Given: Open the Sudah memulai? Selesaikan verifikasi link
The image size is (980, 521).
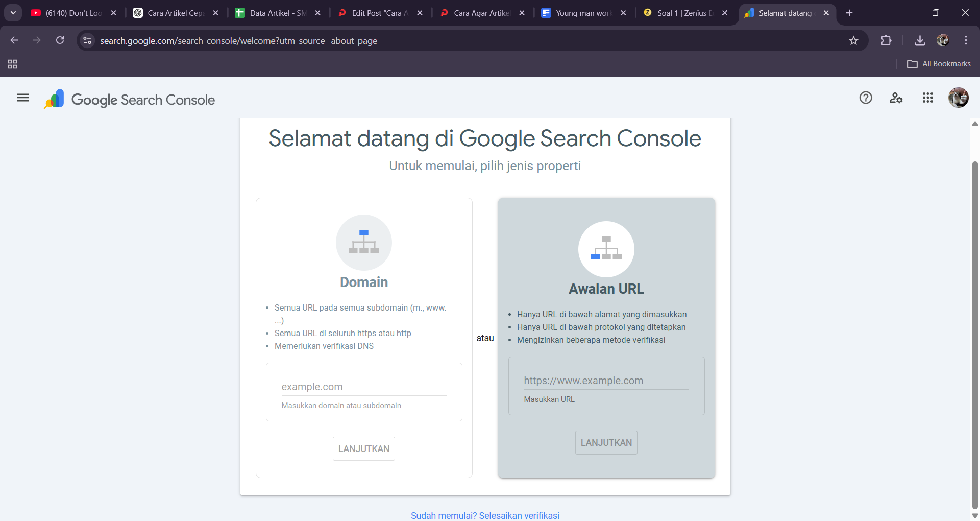Looking at the screenshot, I should (x=485, y=515).
